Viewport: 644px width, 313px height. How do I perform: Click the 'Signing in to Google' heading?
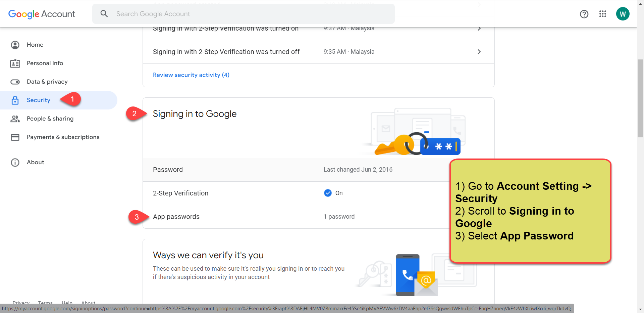click(195, 114)
